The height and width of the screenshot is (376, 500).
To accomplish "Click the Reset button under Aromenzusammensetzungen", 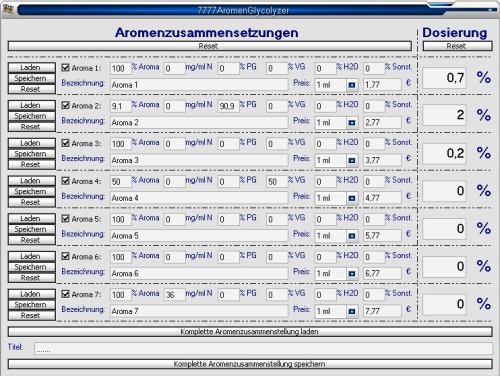I will click(210, 46).
